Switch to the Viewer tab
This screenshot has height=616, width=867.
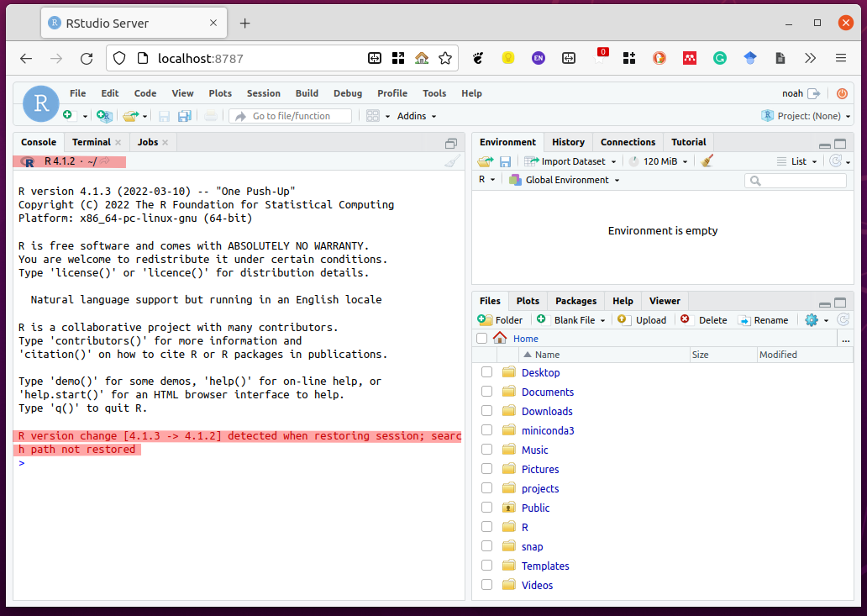click(665, 301)
